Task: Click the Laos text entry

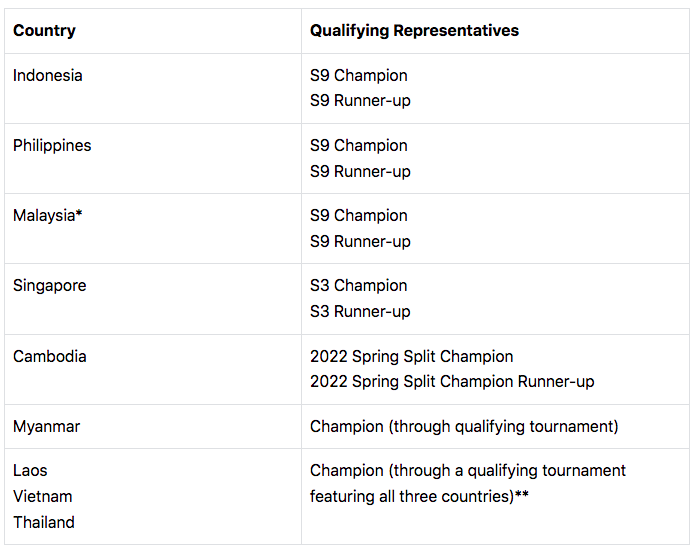Action: [x=30, y=471]
